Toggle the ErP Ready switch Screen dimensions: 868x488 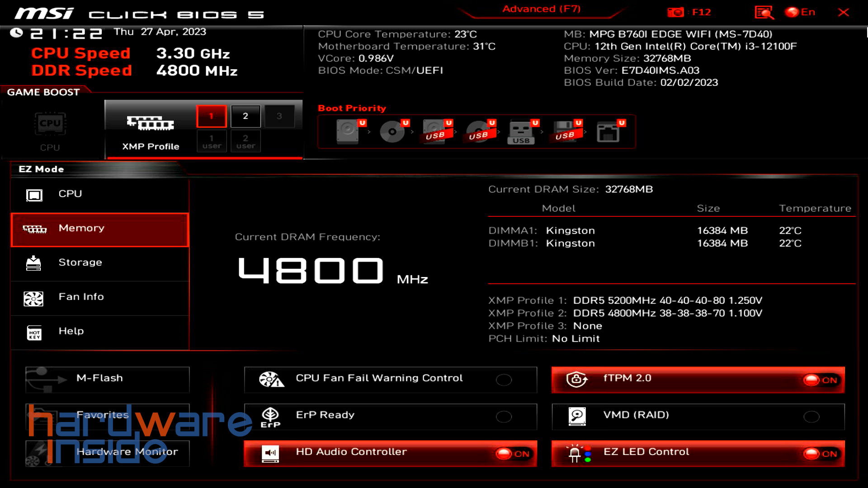(x=504, y=417)
